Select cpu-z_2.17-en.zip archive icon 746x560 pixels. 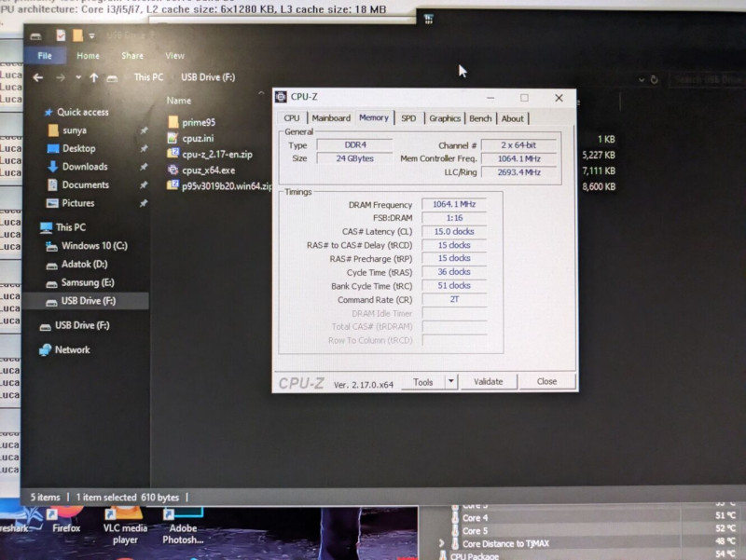pos(173,154)
